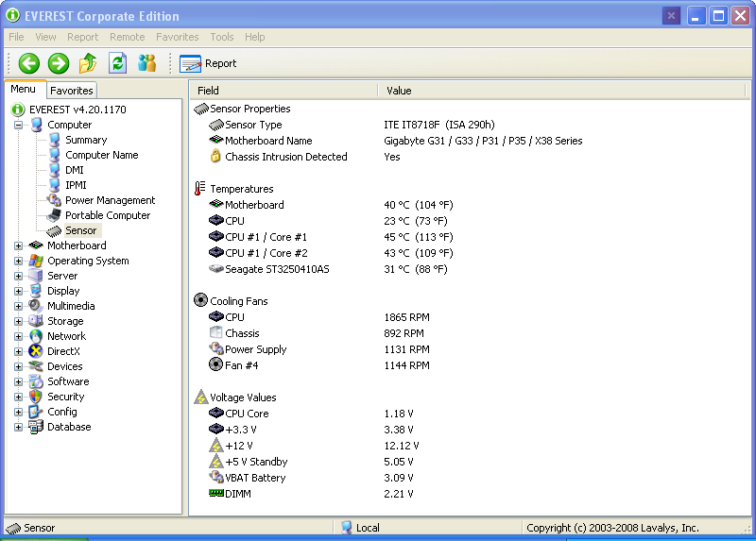The height and width of the screenshot is (541, 756).
Task: Select the VBAT Battery voltage row
Action: pos(468,478)
